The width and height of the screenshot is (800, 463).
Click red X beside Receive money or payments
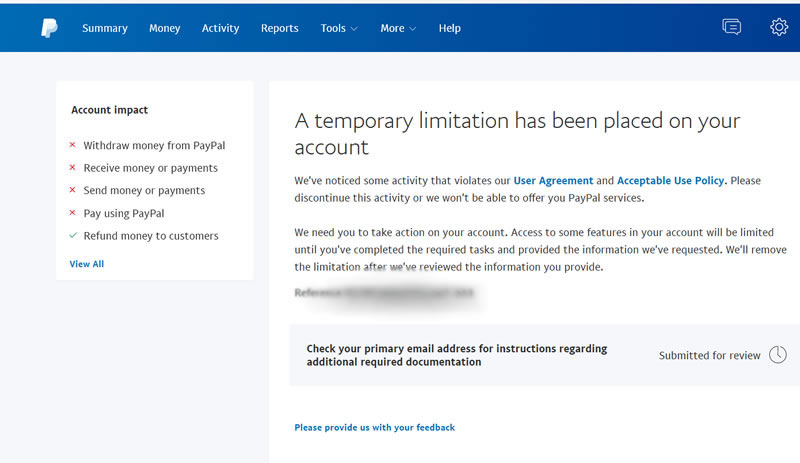coord(72,168)
